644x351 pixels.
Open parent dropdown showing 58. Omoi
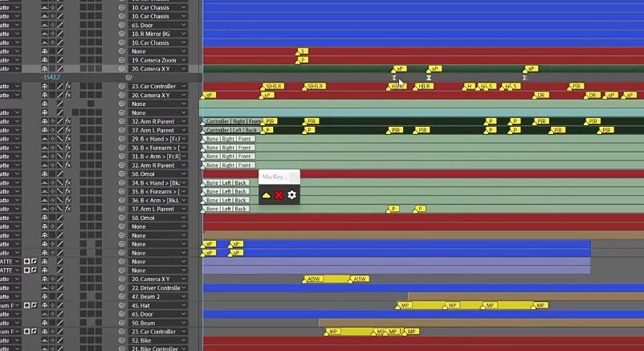tap(158, 173)
